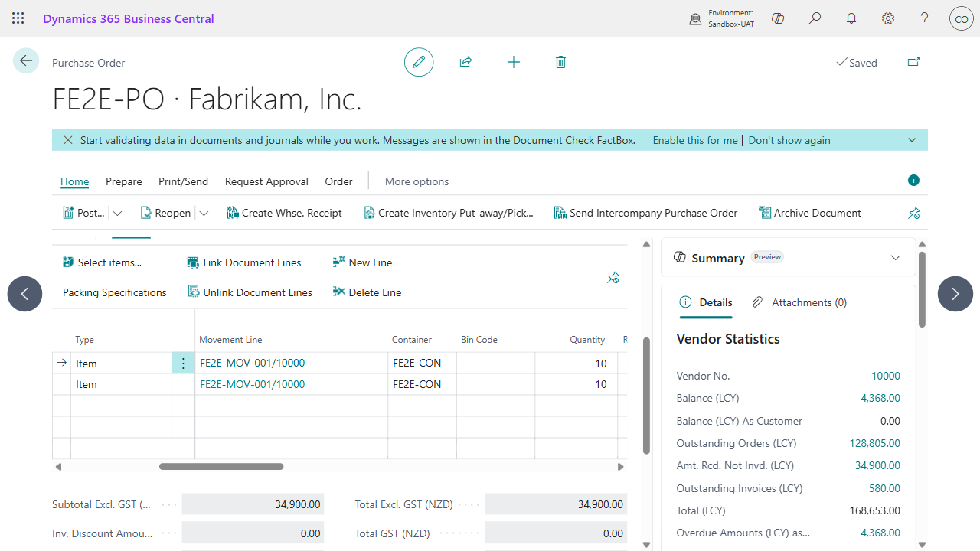The width and height of the screenshot is (980, 551).
Task: Open Outstanding Orders 128,805.00 value
Action: (x=875, y=443)
